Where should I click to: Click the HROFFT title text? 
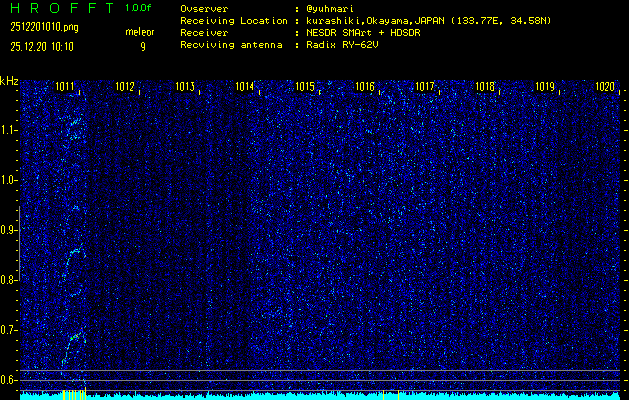(x=62, y=8)
